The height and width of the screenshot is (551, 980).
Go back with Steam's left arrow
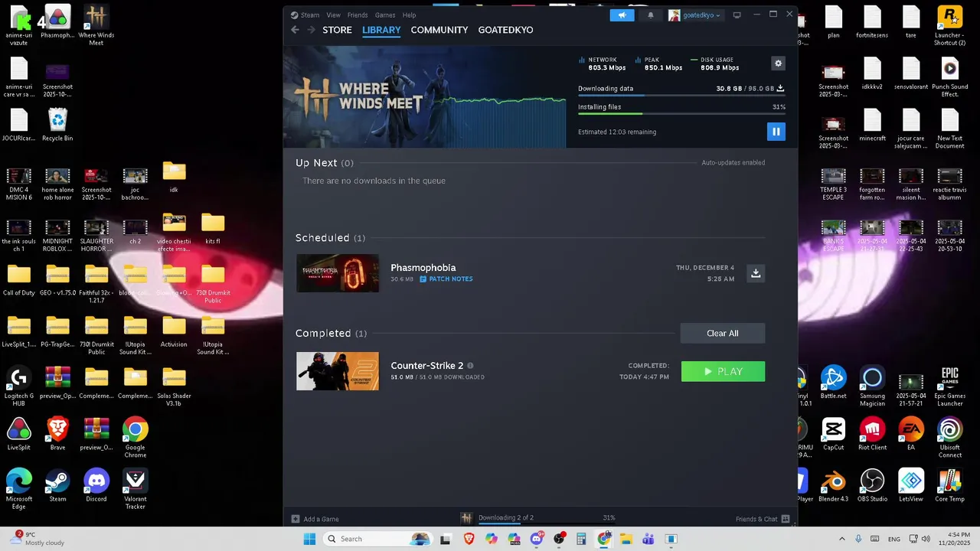[x=295, y=30]
